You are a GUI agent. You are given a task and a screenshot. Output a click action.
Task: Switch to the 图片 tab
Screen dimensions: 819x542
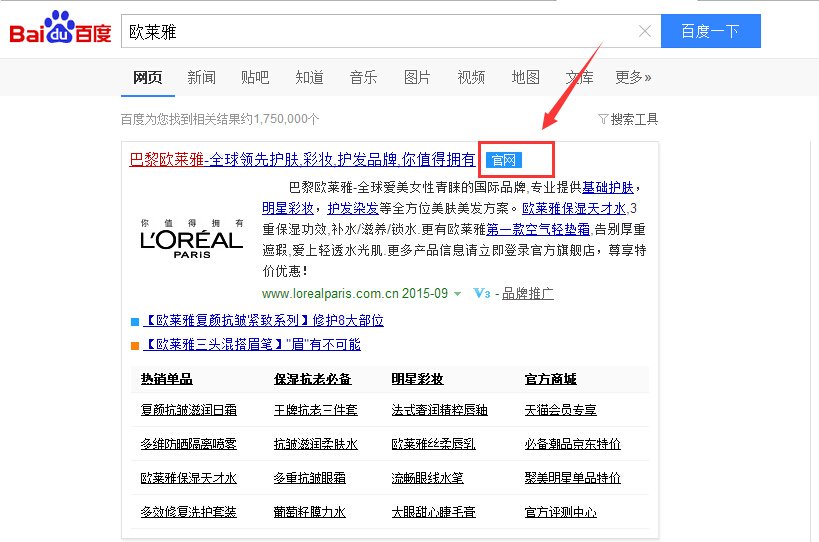(417, 77)
